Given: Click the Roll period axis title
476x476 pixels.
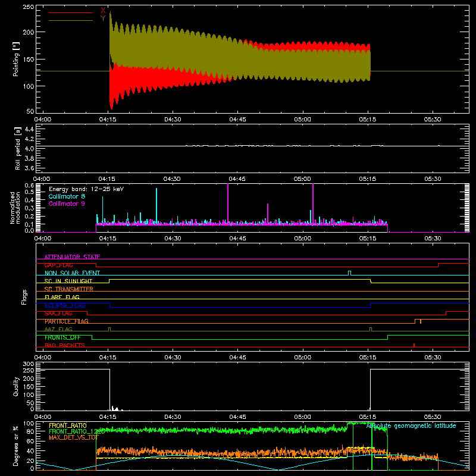Looking at the screenshot, I should (18, 148).
